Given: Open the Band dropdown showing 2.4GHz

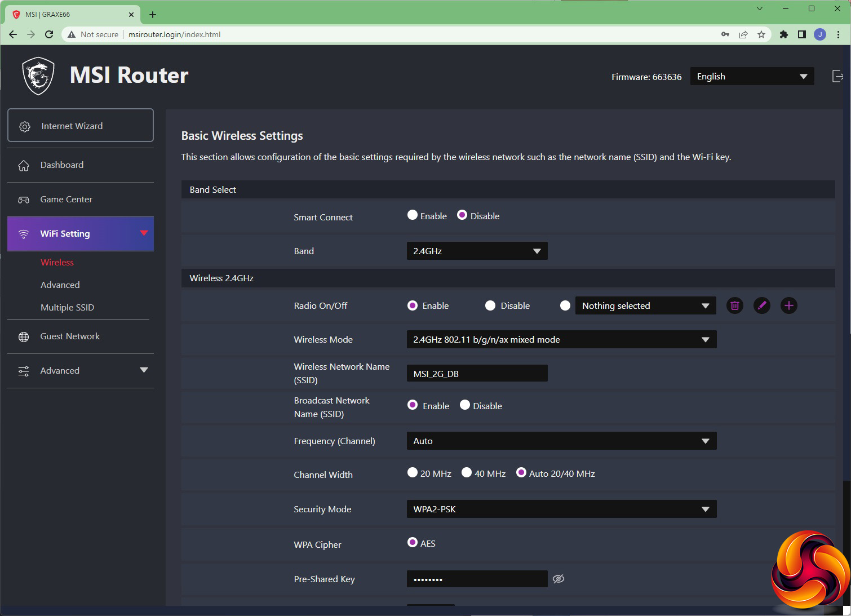Looking at the screenshot, I should (477, 251).
